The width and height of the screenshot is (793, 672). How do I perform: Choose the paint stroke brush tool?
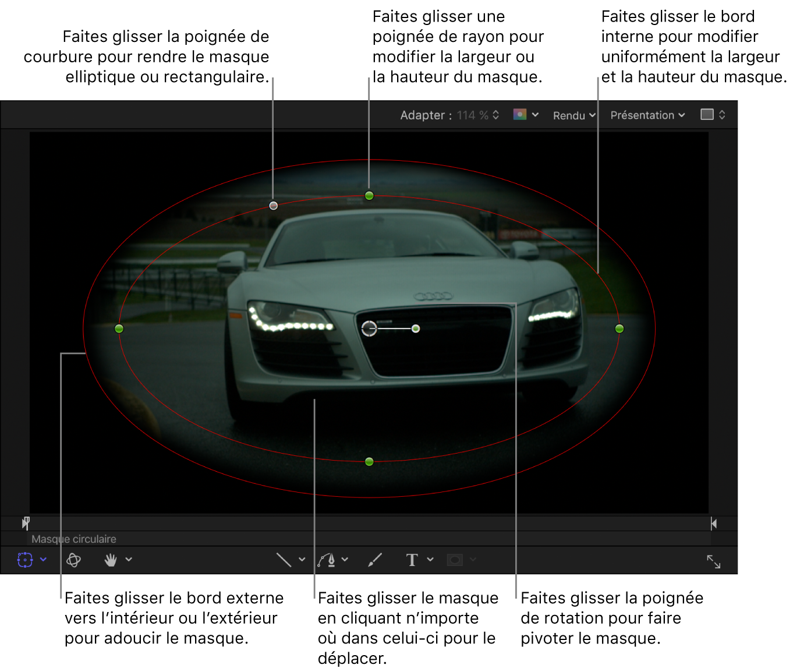(375, 560)
